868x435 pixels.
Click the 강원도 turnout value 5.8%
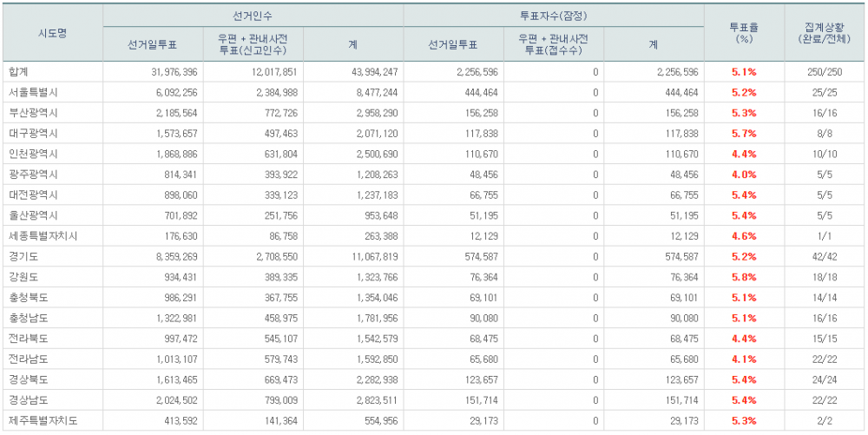[x=744, y=277]
